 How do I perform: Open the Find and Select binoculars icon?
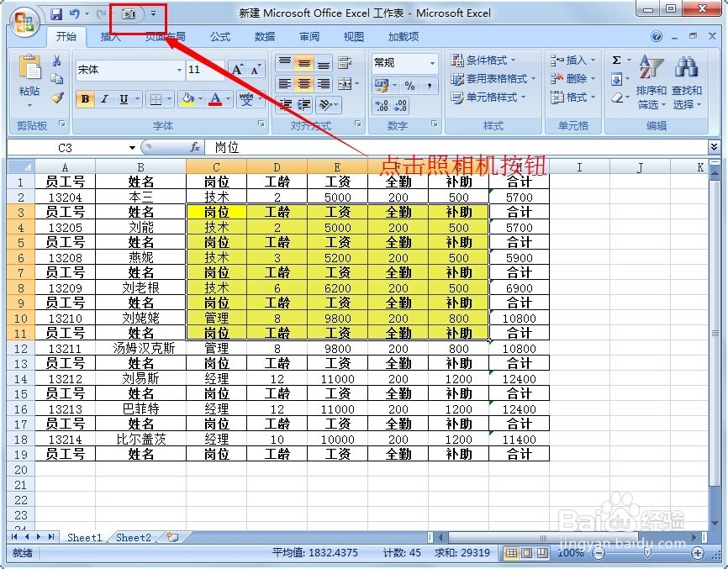coord(686,66)
